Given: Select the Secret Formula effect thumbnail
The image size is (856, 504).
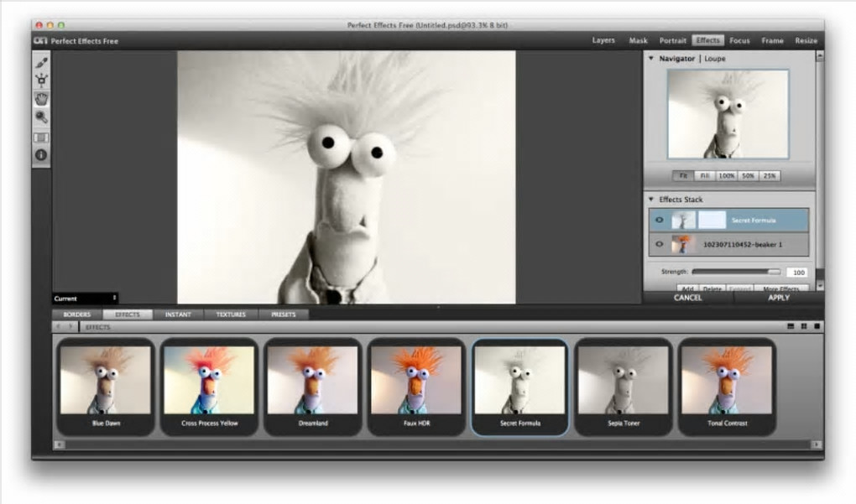Looking at the screenshot, I should (x=519, y=387).
